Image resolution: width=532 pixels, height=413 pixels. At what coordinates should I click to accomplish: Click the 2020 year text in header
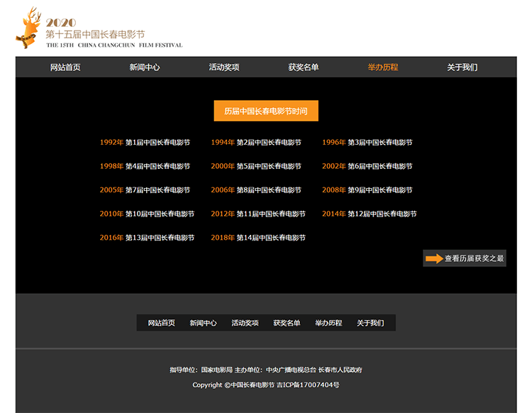coord(61,23)
